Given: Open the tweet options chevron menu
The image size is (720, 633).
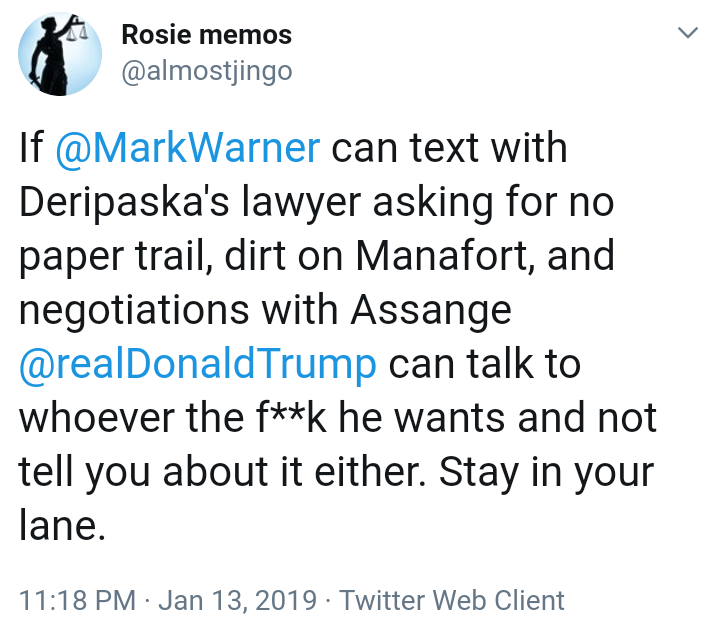Looking at the screenshot, I should click(687, 33).
